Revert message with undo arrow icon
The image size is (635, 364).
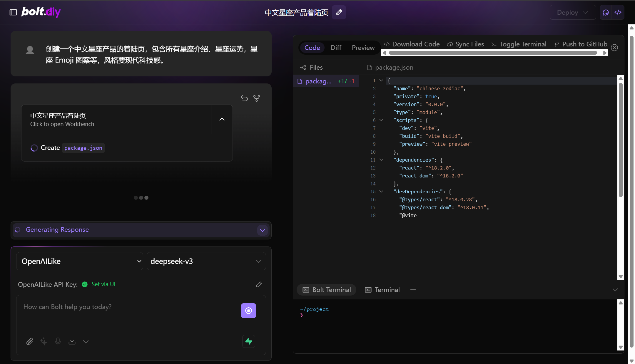pyautogui.click(x=244, y=98)
